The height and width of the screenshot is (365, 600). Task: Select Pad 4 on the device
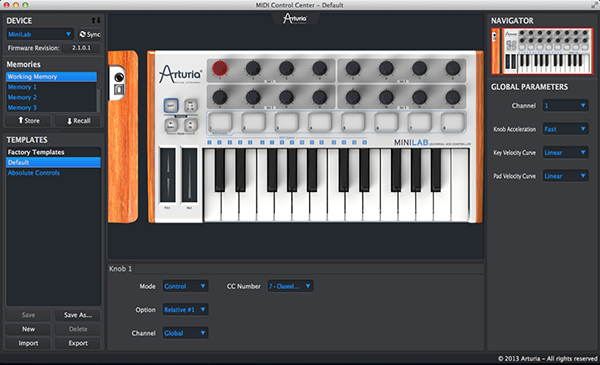pos(320,122)
